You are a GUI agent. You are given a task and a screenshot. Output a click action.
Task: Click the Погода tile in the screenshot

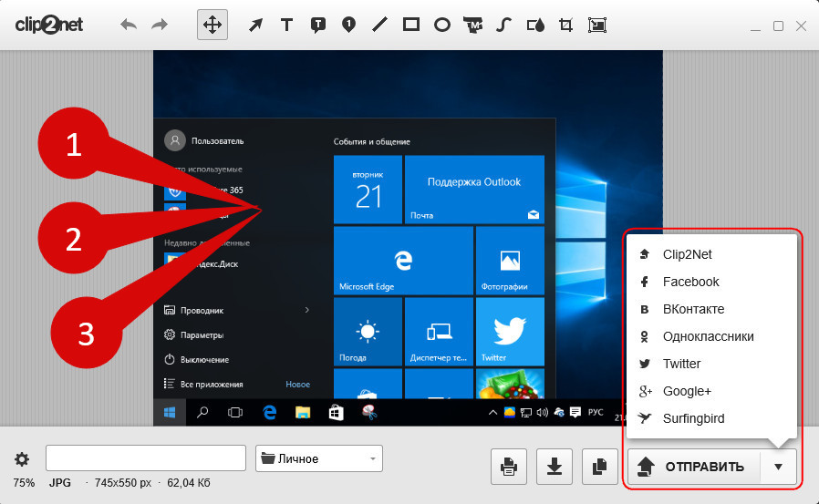click(x=368, y=332)
